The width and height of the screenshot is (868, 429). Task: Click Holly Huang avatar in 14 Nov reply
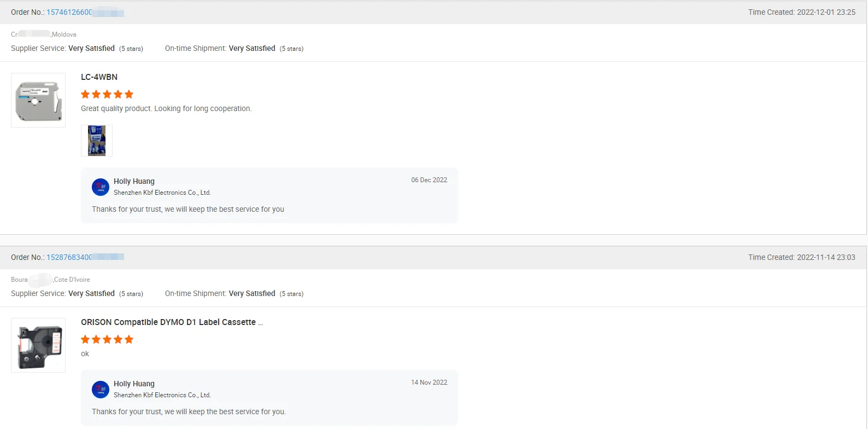101,390
